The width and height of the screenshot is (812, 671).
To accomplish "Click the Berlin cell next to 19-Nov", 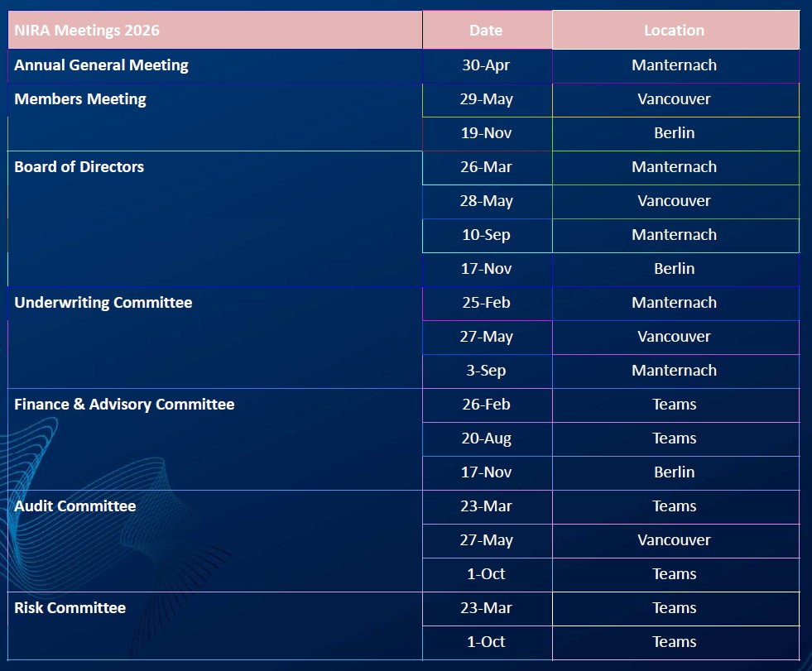I will pyautogui.click(x=674, y=133).
